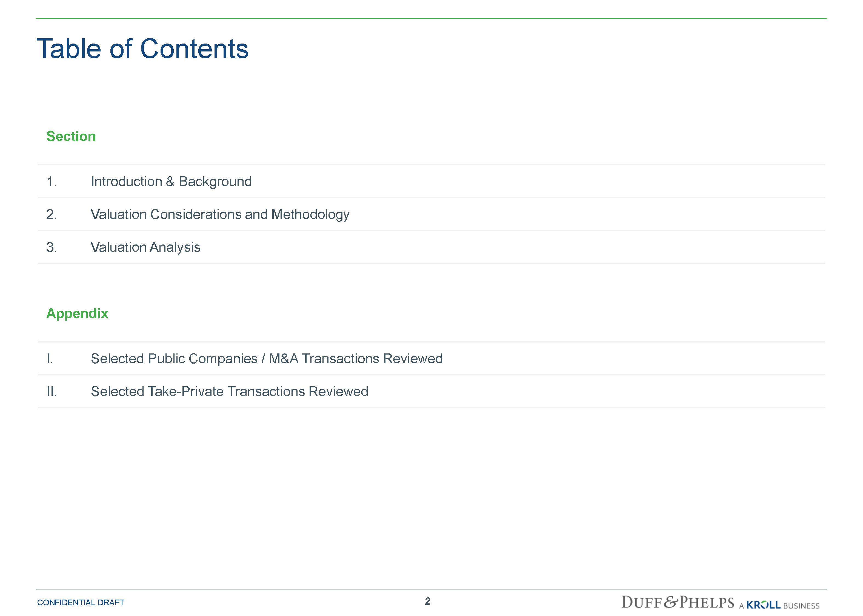863x616 pixels.
Task: Click 'CONFIDENTIAL DRAFT' footer text
Action: click(81, 603)
